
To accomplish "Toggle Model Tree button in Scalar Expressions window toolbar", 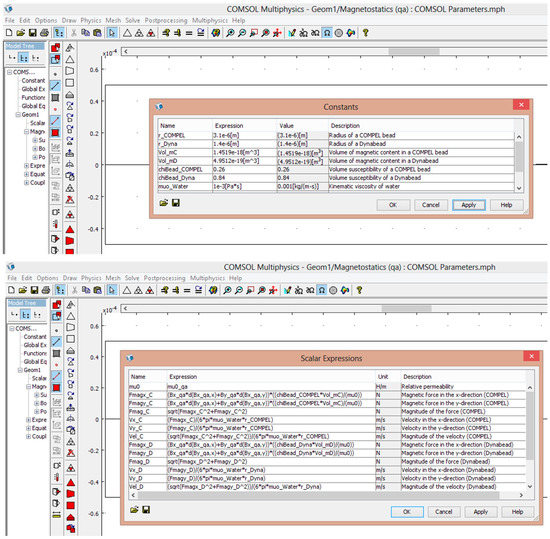I will point(60,290).
